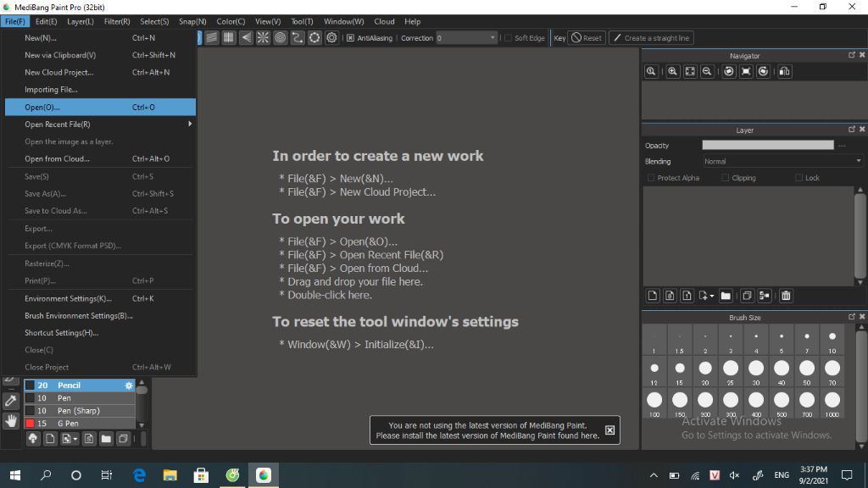Create a brush folder in the brush panel
868x488 pixels.
[106, 439]
